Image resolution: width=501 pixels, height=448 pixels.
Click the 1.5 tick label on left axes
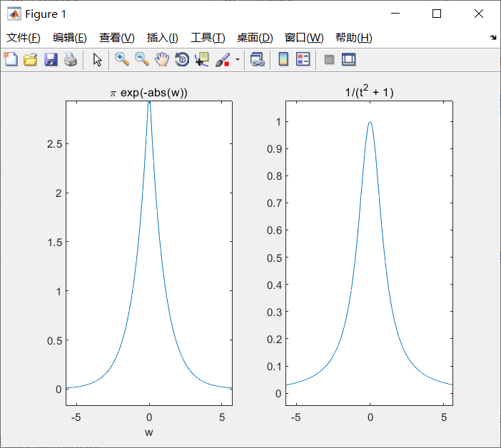pyautogui.click(x=55, y=243)
